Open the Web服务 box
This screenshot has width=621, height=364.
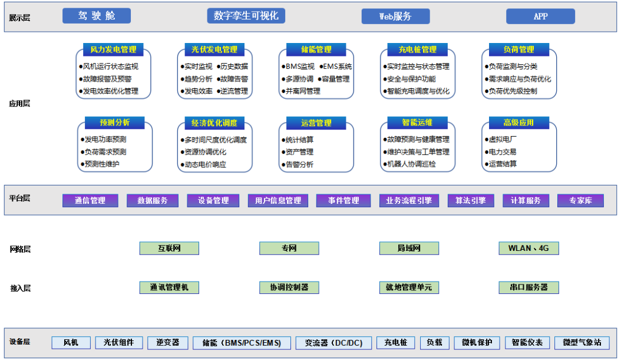(395, 16)
